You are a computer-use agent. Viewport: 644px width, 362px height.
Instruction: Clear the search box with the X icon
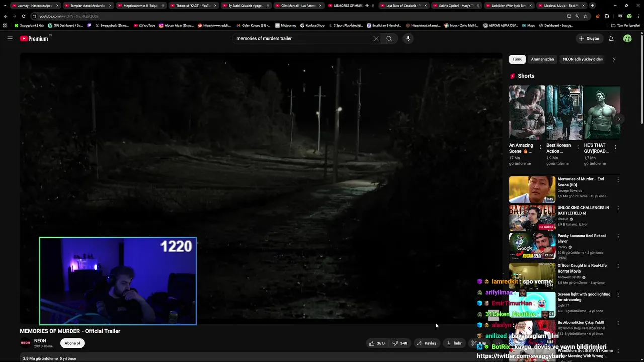(376, 38)
